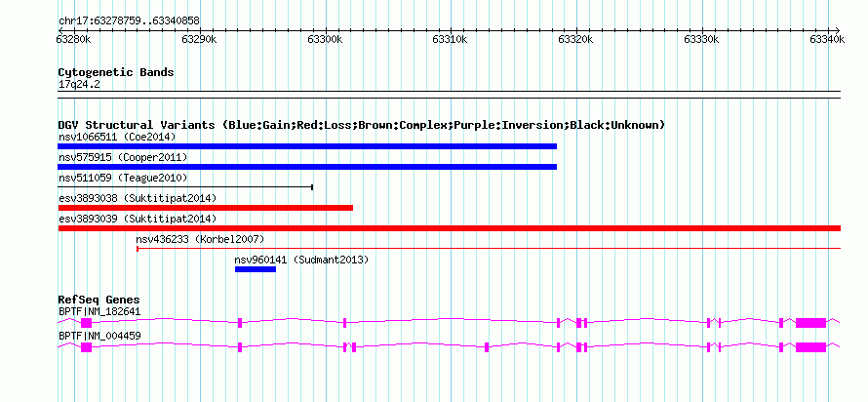
Task: Click the nsv960141 (Sudmant2013) label
Action: point(301,260)
